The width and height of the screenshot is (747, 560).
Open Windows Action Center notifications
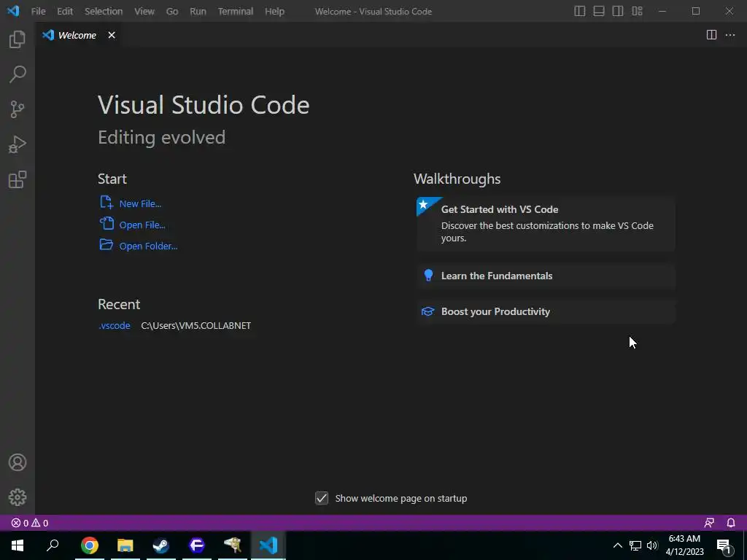724,545
